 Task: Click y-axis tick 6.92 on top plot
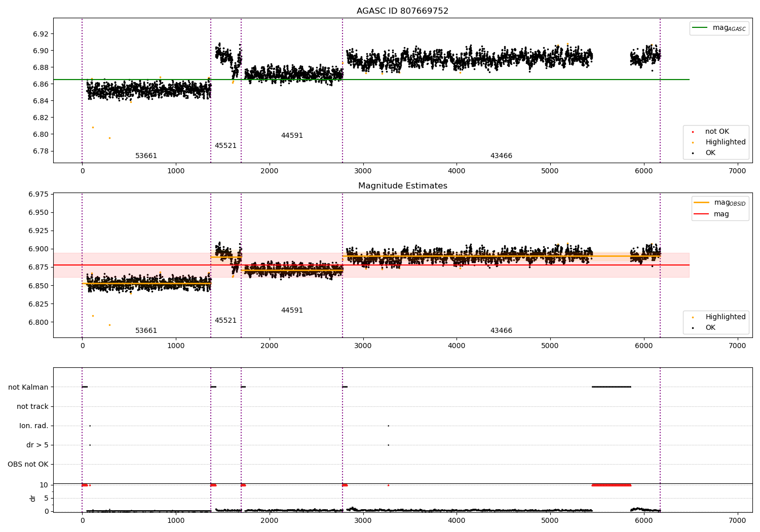pos(41,34)
